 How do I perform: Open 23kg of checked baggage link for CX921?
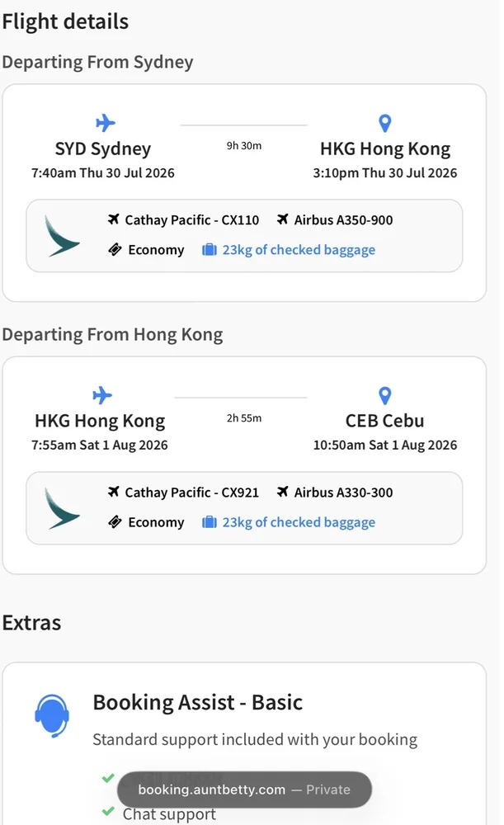(299, 522)
